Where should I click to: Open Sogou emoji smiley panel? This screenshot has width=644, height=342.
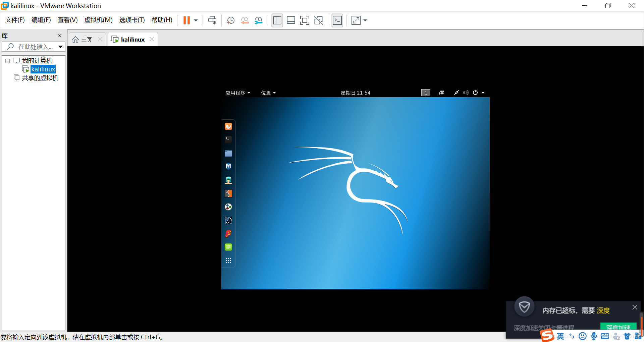pos(583,336)
